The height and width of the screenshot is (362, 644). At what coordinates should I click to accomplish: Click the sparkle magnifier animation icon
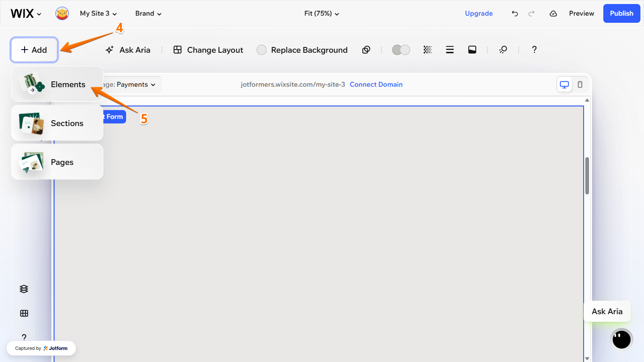coord(503,50)
